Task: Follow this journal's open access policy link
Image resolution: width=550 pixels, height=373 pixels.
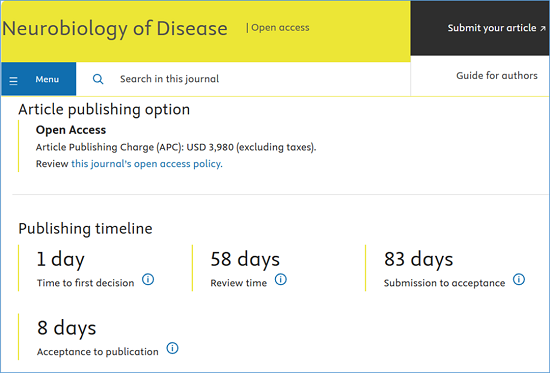Action: click(x=147, y=164)
